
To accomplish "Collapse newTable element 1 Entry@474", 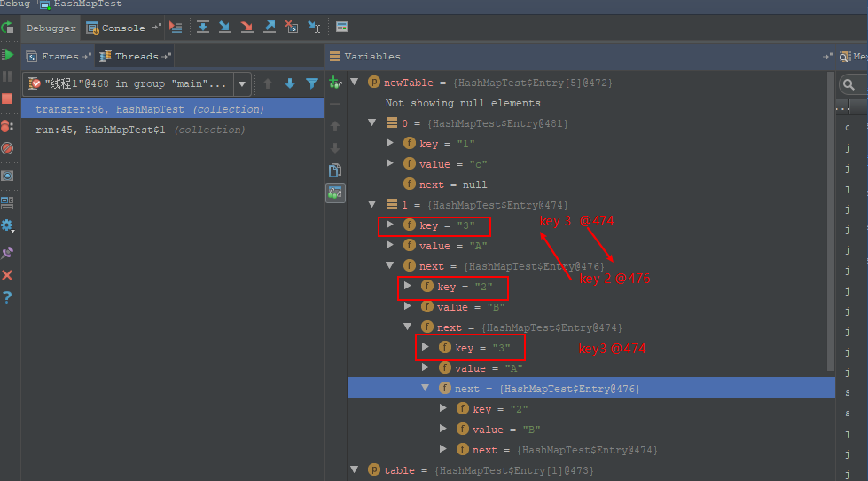I will (x=372, y=204).
